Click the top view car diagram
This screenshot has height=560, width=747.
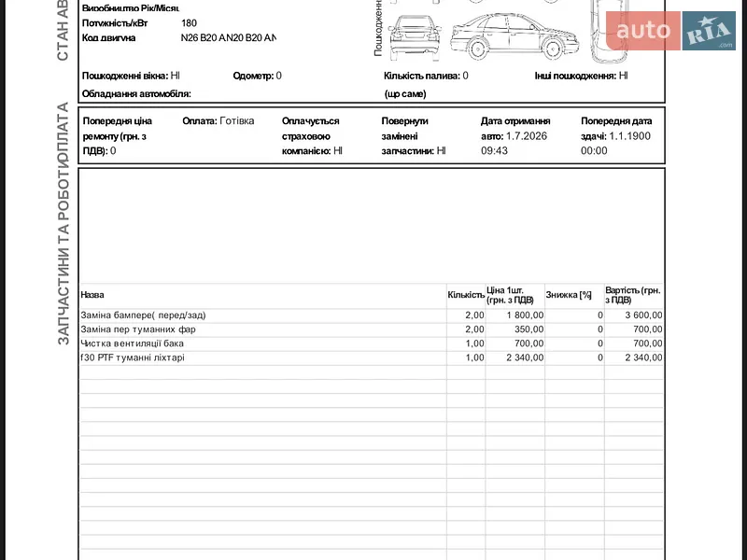[x=611, y=32]
